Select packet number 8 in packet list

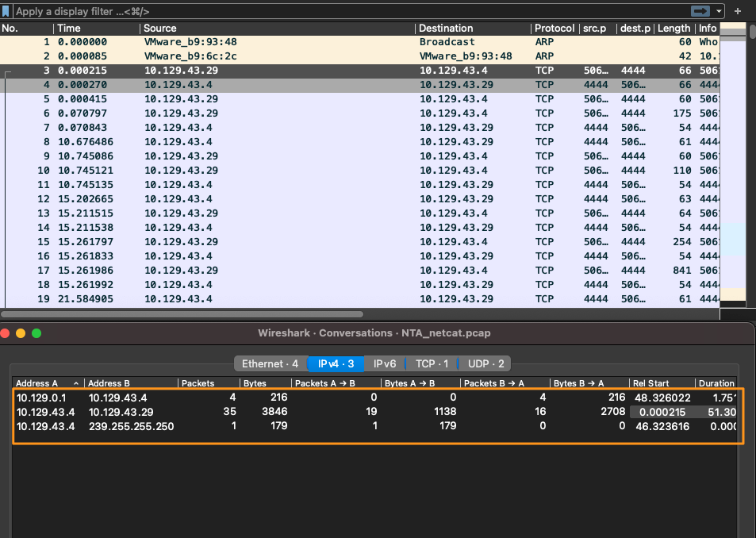click(x=238, y=142)
